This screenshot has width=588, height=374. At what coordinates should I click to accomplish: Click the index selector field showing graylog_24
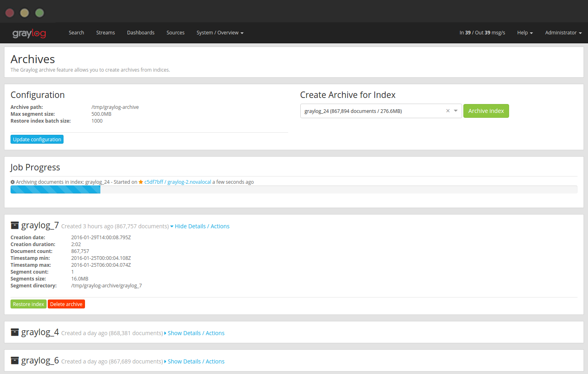point(381,111)
